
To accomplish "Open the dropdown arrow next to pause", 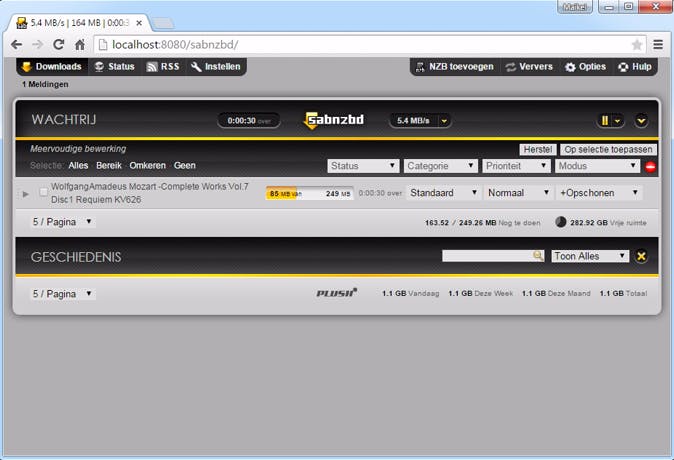I will [618, 121].
